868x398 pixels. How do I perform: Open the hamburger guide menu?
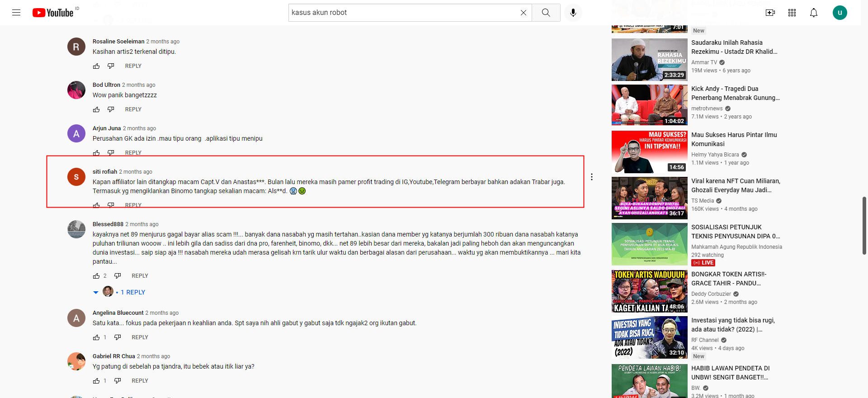[16, 13]
